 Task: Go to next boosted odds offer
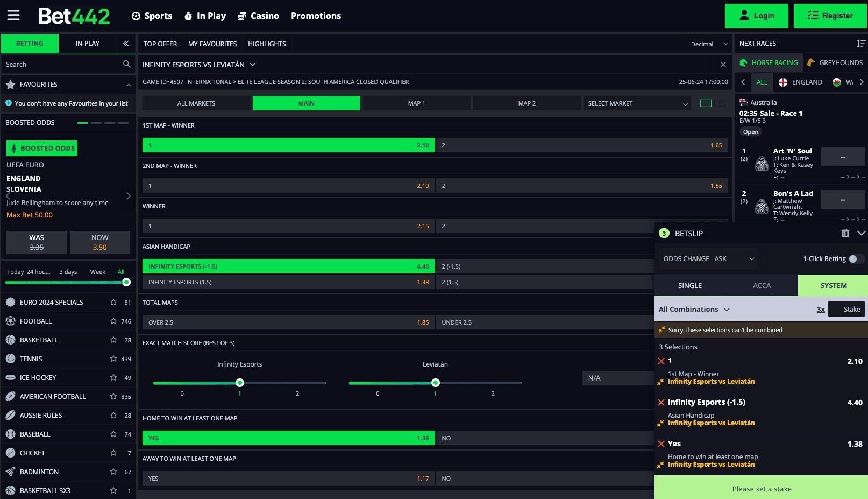tap(129, 196)
